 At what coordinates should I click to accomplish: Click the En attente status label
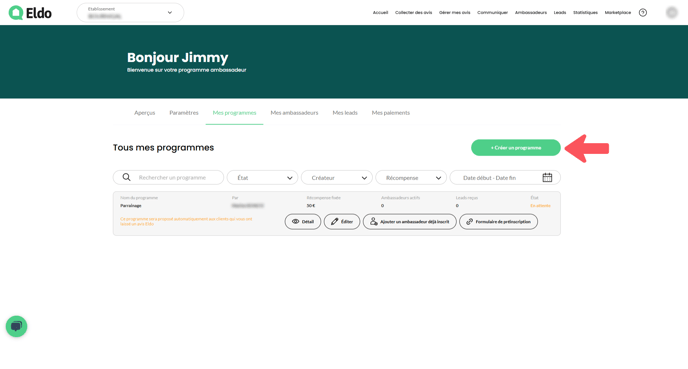coord(540,206)
